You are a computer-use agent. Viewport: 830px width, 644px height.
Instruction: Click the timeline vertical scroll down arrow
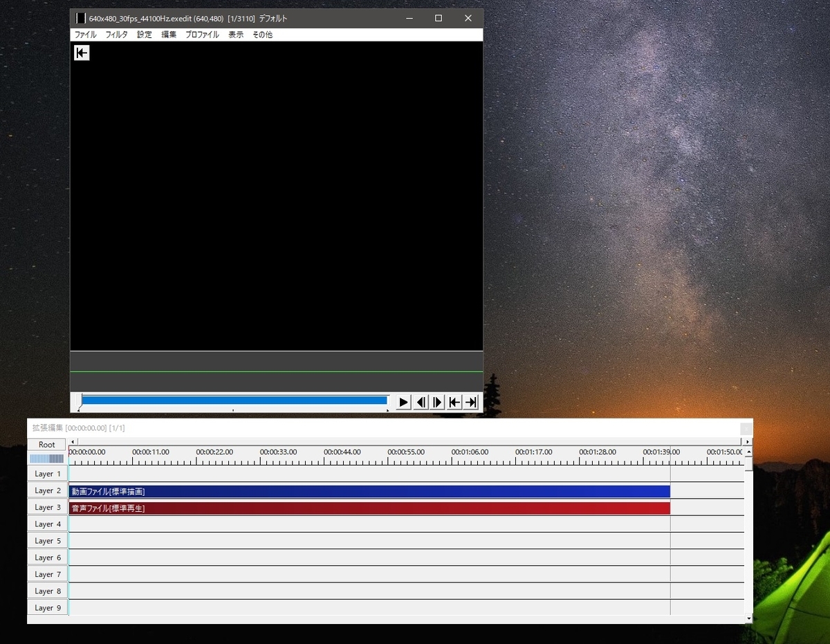point(749,617)
